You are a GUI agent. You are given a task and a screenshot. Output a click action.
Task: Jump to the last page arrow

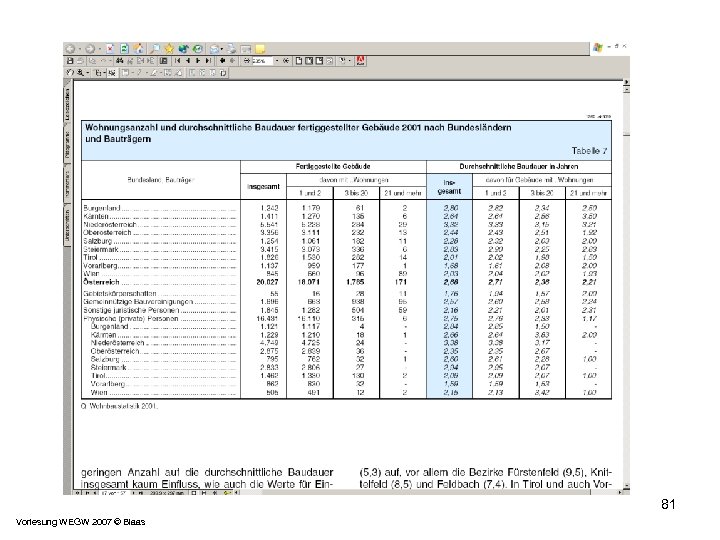[x=208, y=61]
